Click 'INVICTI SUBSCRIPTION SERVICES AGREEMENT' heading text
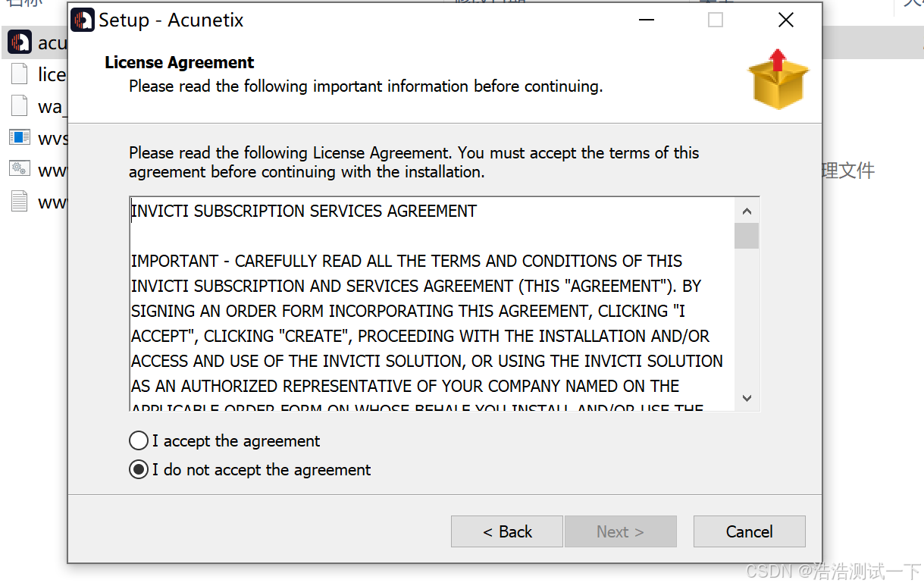The image size is (924, 586). point(304,211)
